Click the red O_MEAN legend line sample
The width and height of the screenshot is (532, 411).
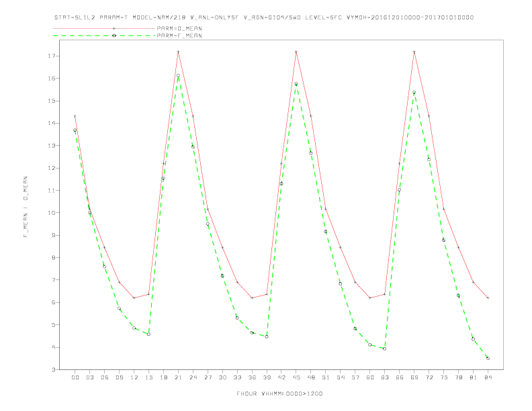click(x=104, y=28)
